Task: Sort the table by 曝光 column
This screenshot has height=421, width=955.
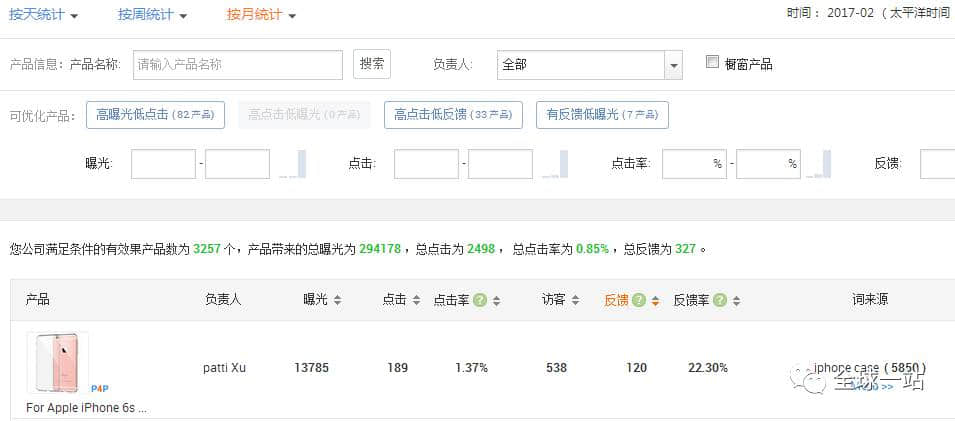Action: [x=337, y=300]
